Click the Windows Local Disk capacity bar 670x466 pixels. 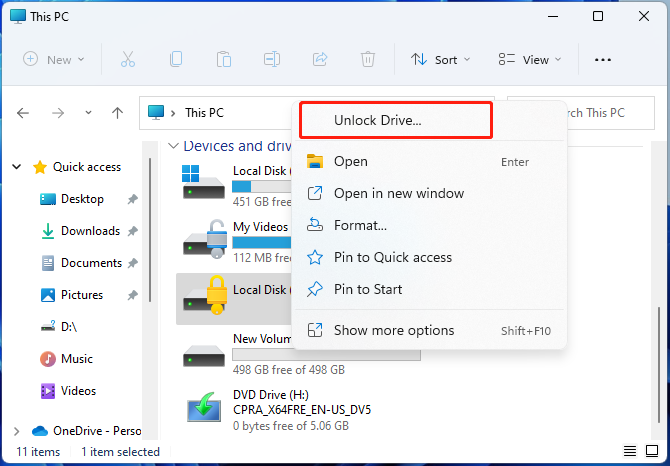tap(262, 186)
